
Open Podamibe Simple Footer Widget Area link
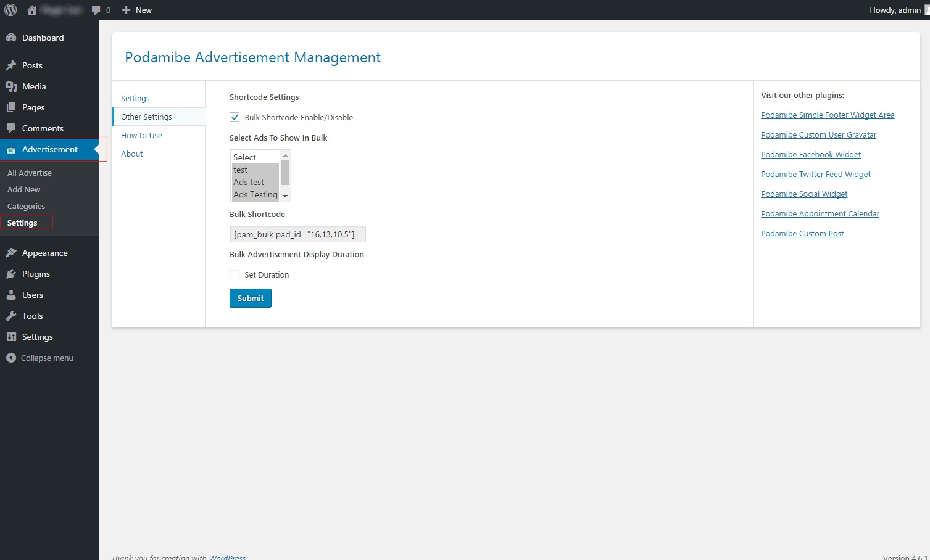(x=828, y=115)
